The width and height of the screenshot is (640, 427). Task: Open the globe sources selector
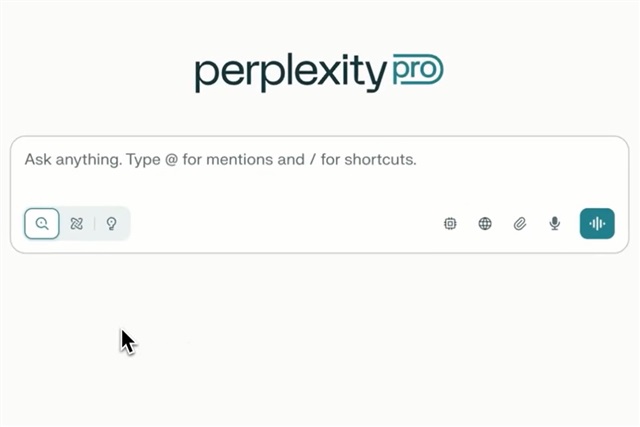click(485, 224)
